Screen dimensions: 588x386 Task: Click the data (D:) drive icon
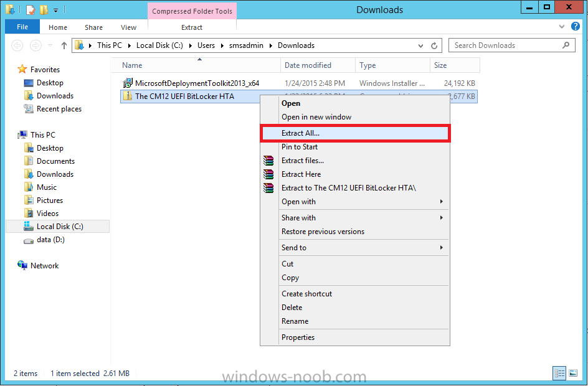(29, 240)
